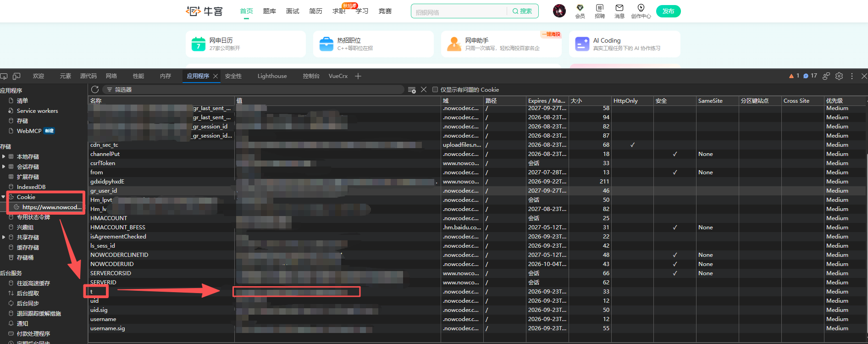The width and height of the screenshot is (868, 344).
Task: Open 题库 in the site navigation
Action: click(270, 11)
